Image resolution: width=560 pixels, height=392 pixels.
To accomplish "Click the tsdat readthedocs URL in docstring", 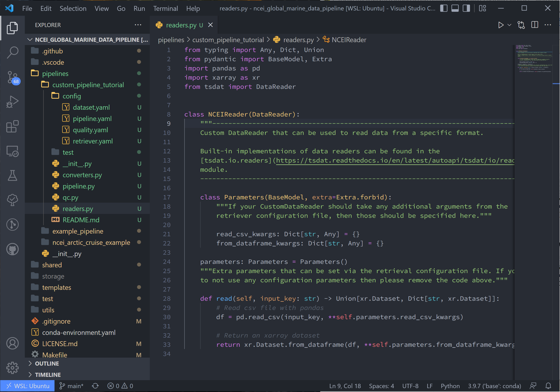I will [395, 160].
